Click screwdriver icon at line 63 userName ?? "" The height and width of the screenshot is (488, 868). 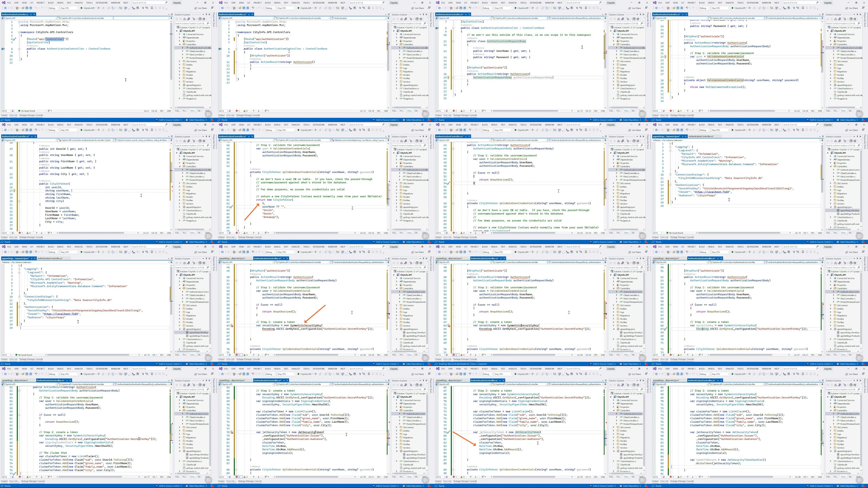pyautogui.click(x=231, y=207)
